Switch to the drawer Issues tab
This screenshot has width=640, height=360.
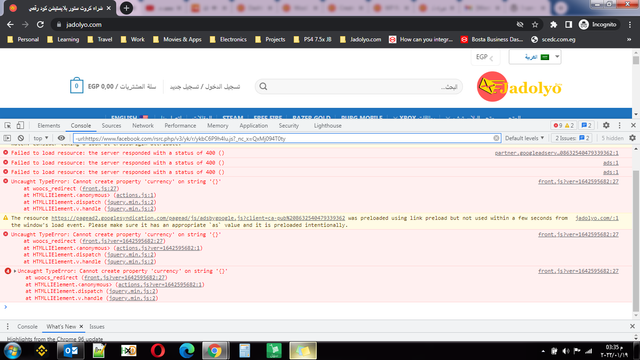pyautogui.click(x=97, y=327)
